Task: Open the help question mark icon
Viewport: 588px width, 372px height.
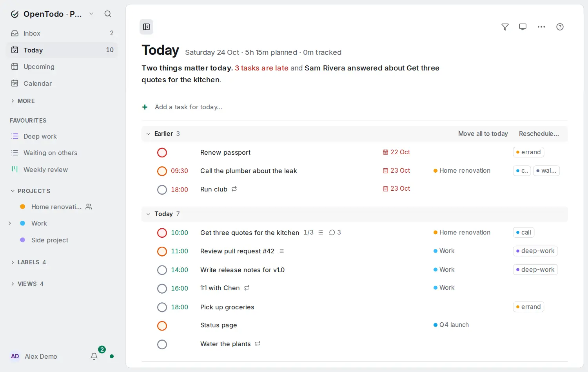Action: pos(560,27)
